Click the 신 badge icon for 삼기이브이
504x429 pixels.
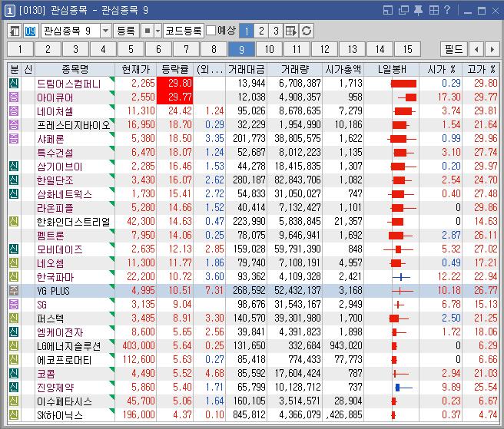[14, 167]
